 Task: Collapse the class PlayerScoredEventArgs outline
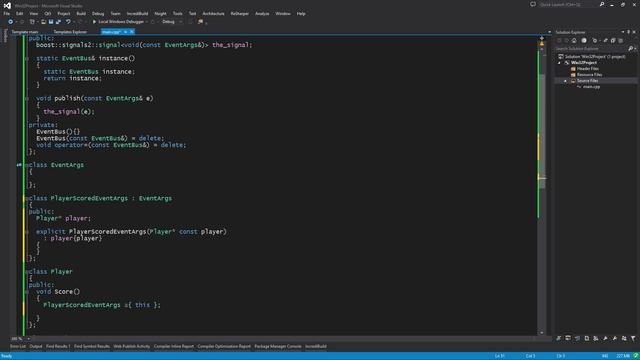27,198
